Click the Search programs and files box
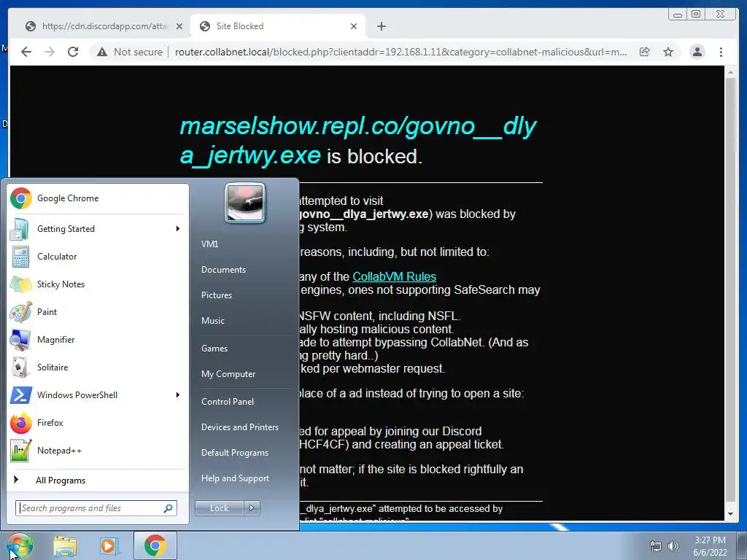 [96, 508]
